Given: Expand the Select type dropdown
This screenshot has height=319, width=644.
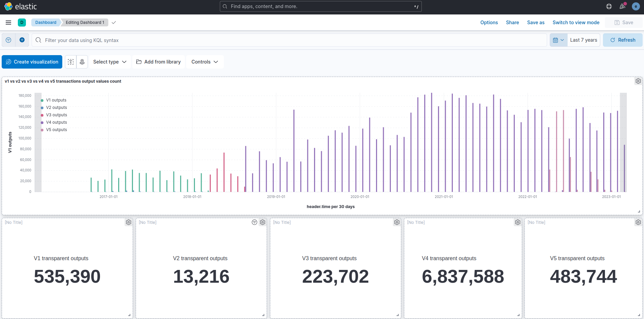Looking at the screenshot, I should [110, 62].
